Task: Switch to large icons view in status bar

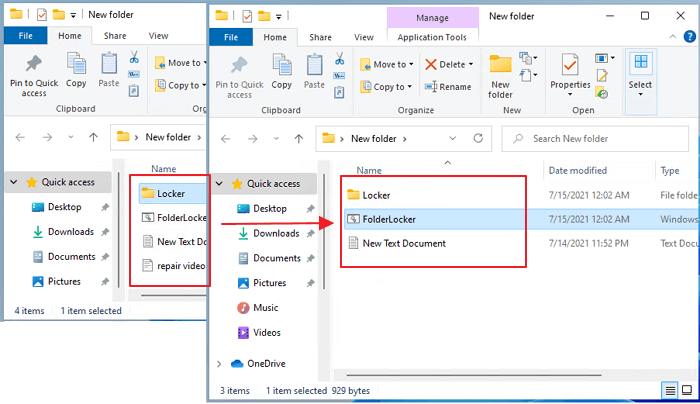Action: coord(686,390)
